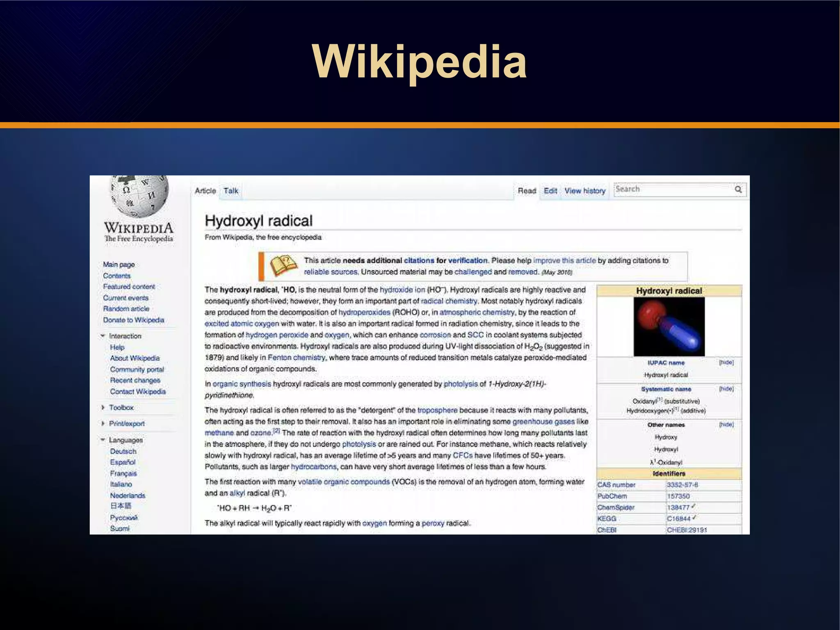Open the Contents sidebar link

[x=117, y=276]
